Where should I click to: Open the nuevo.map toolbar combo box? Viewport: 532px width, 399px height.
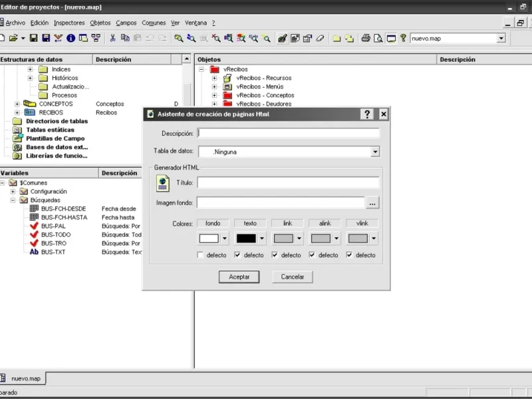click(501, 39)
